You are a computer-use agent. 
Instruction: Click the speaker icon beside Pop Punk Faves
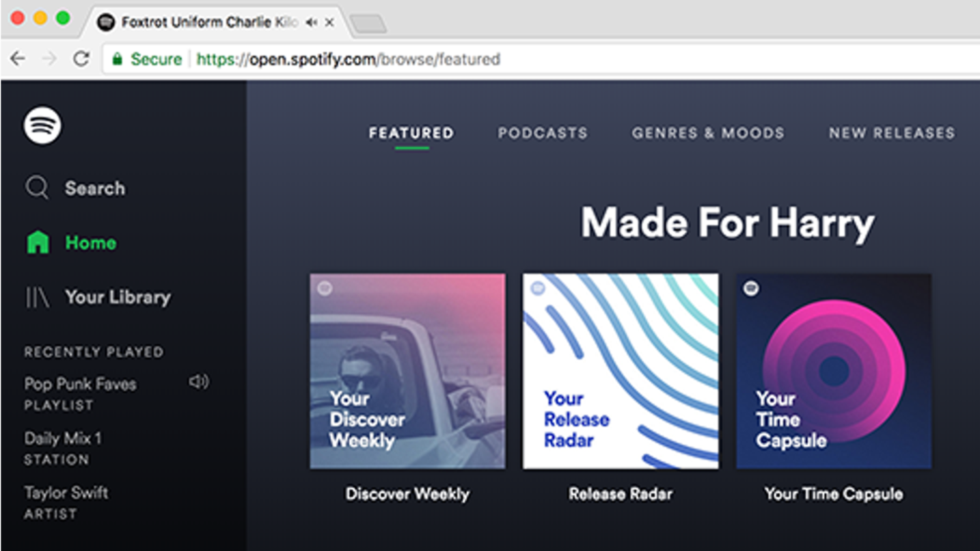click(x=199, y=382)
